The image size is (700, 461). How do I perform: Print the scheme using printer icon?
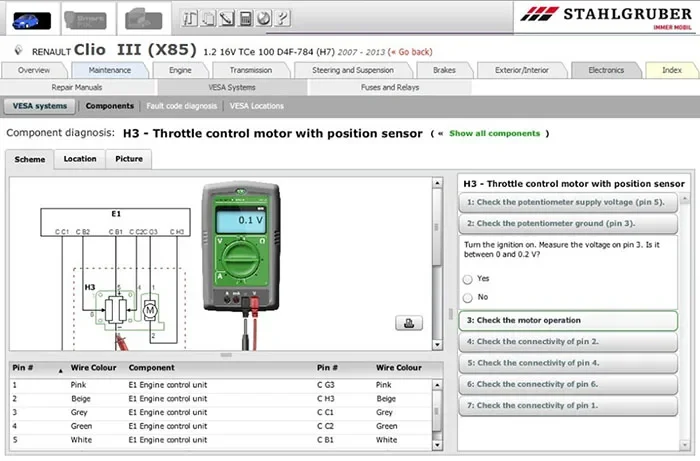point(408,323)
